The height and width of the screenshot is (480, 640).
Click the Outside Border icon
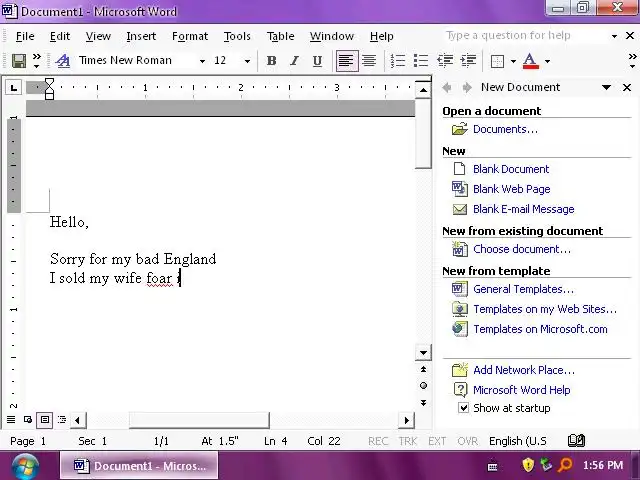pos(497,62)
